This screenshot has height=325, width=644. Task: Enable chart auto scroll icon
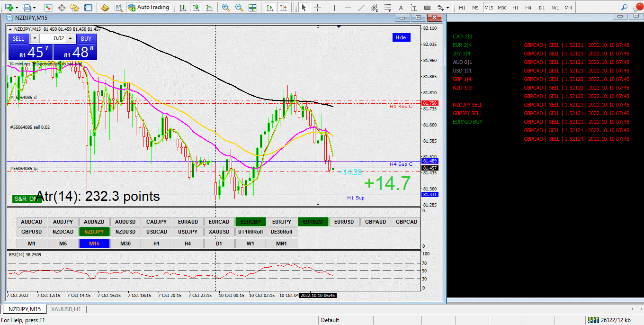pos(269,8)
